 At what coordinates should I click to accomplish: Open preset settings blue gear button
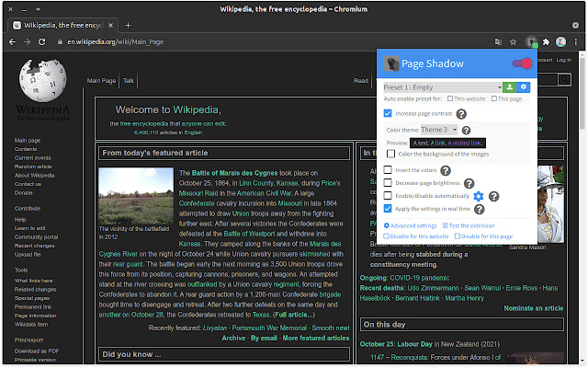524,87
